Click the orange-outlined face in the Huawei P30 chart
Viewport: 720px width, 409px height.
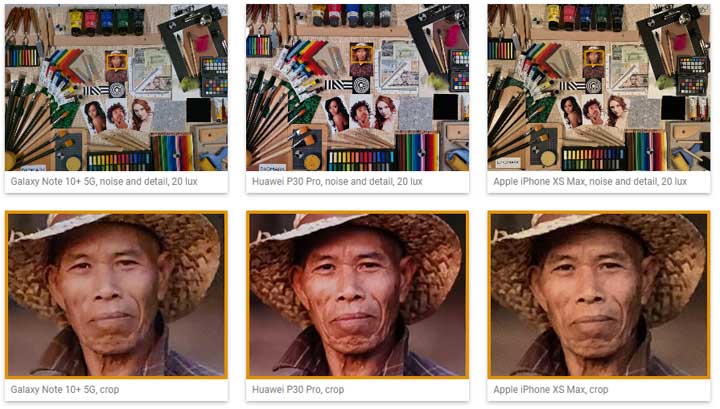pyautogui.click(x=361, y=54)
